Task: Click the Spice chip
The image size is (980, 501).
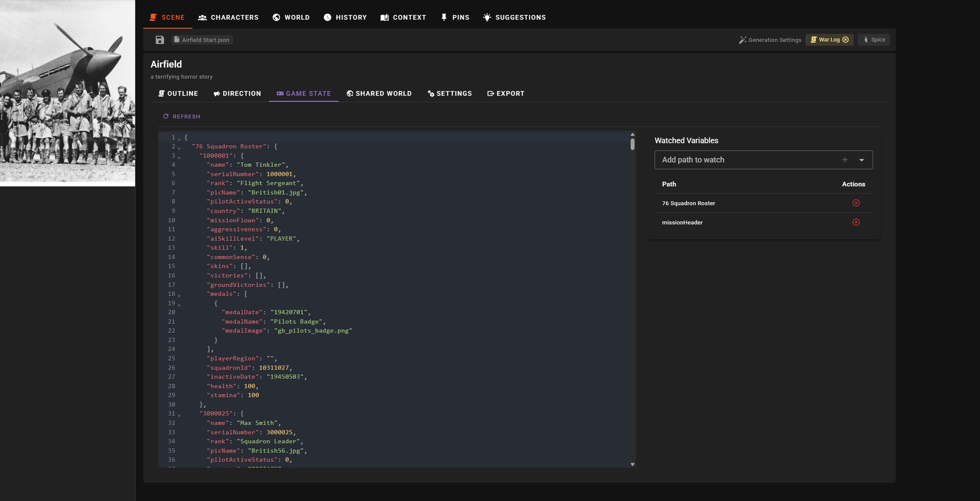Action: 874,40
